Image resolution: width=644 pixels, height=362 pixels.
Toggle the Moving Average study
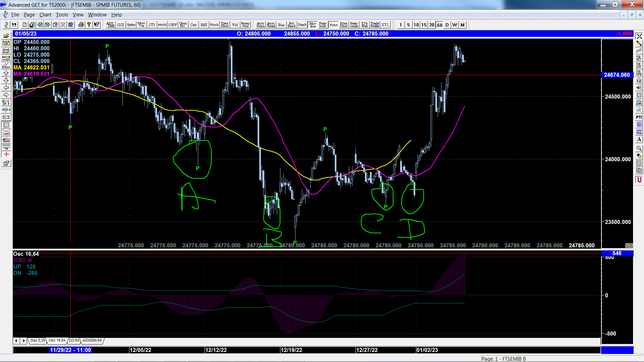click(x=313, y=25)
